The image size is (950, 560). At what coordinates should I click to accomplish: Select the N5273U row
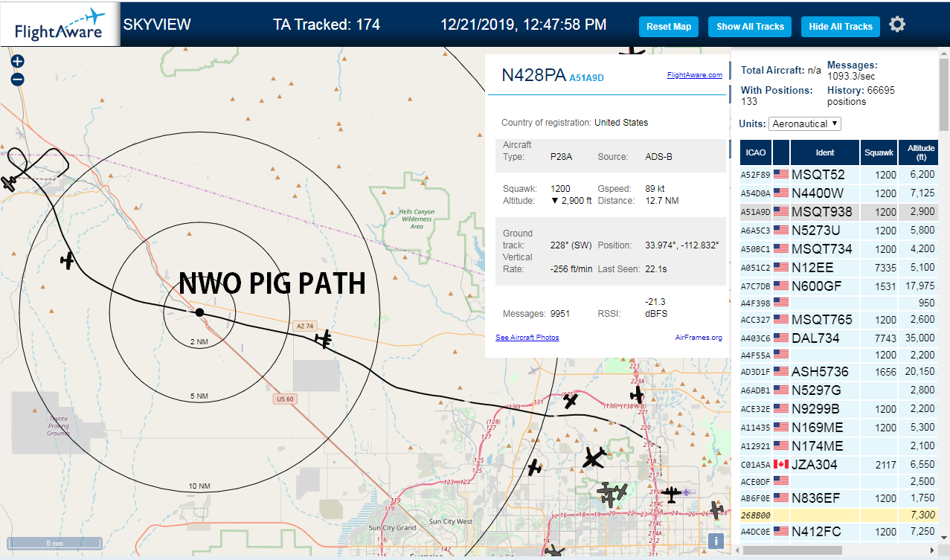(x=839, y=230)
